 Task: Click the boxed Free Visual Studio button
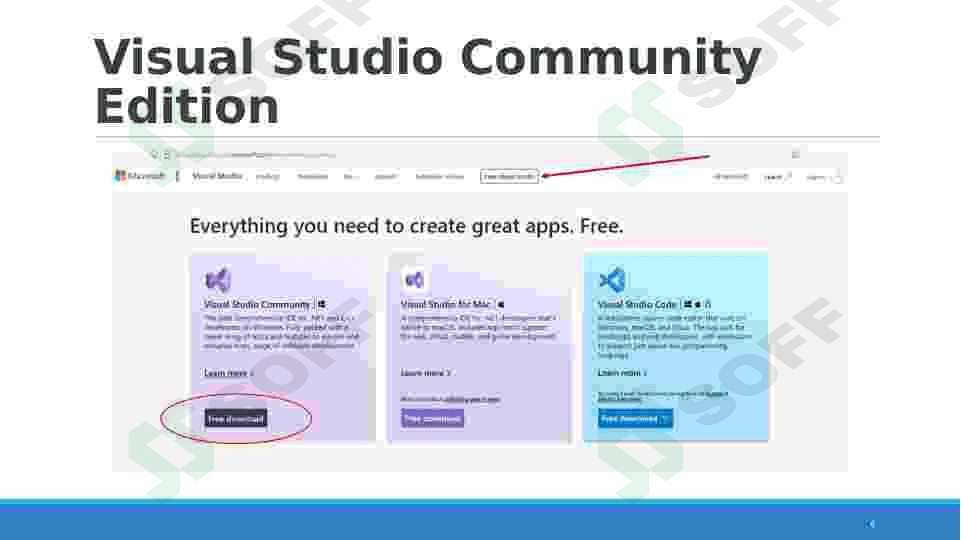point(509,177)
